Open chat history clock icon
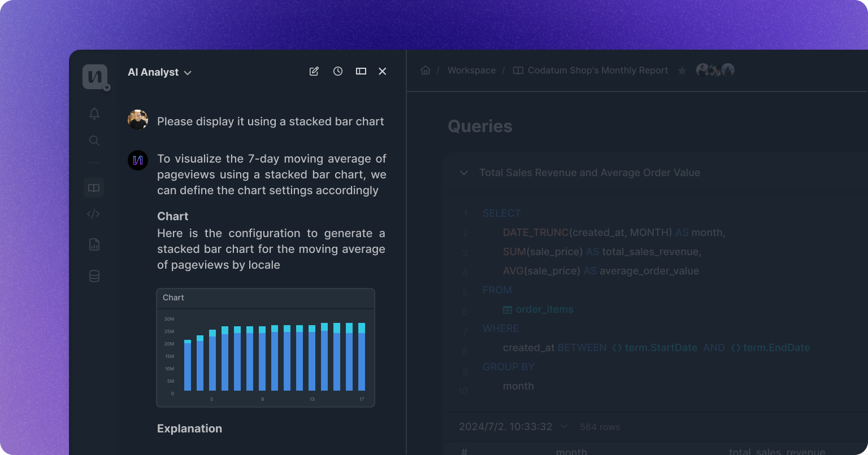Screen dimensions: 868x455 pyautogui.click(x=338, y=71)
